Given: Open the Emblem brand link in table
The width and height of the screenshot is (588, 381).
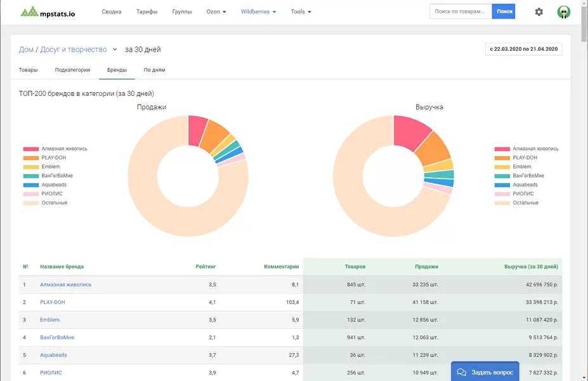Looking at the screenshot, I should (50, 320).
